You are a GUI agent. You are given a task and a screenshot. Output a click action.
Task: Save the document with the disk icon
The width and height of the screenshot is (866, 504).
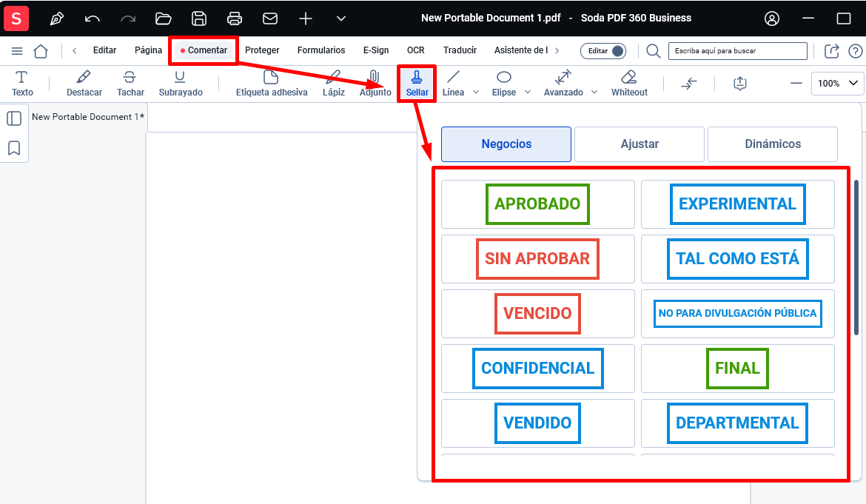tap(199, 19)
